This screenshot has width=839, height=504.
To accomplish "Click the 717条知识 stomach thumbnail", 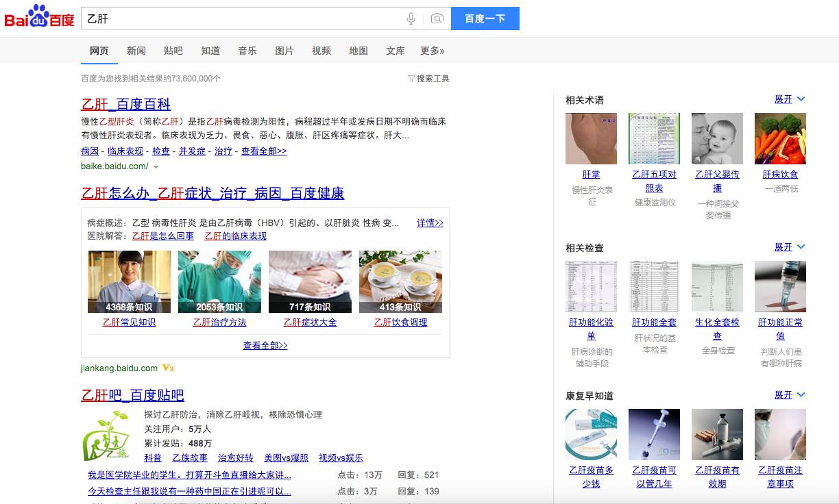I will [x=310, y=281].
